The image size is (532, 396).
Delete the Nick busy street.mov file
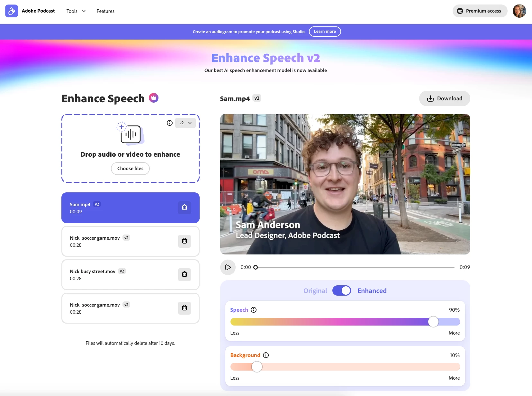click(x=185, y=274)
